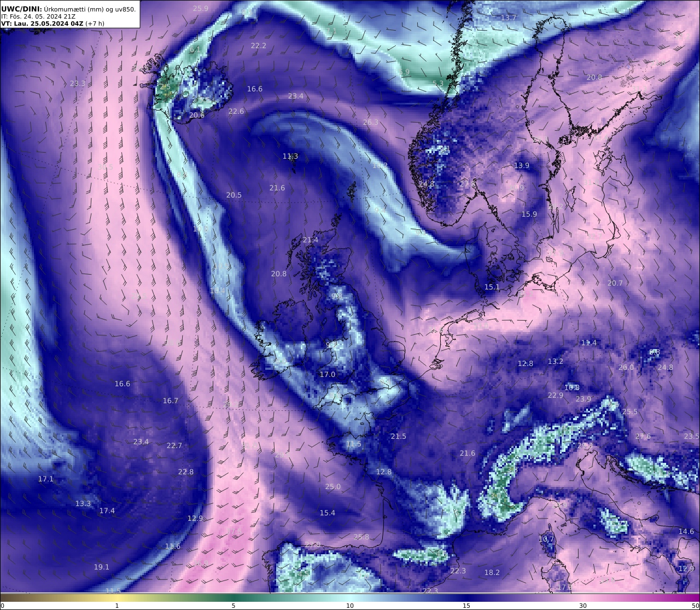Select the "23.3" value west of Iceland
This screenshot has height=610, width=700.
click(x=78, y=83)
